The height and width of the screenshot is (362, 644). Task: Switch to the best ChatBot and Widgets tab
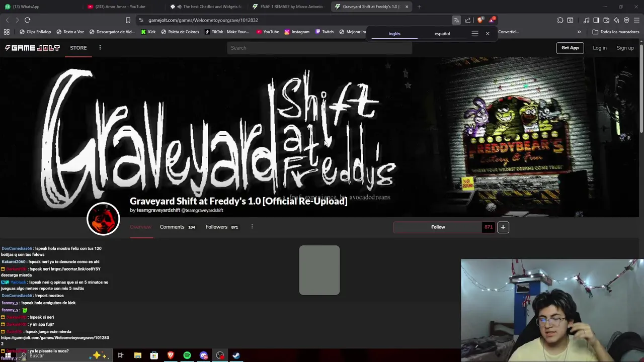[206, 7]
